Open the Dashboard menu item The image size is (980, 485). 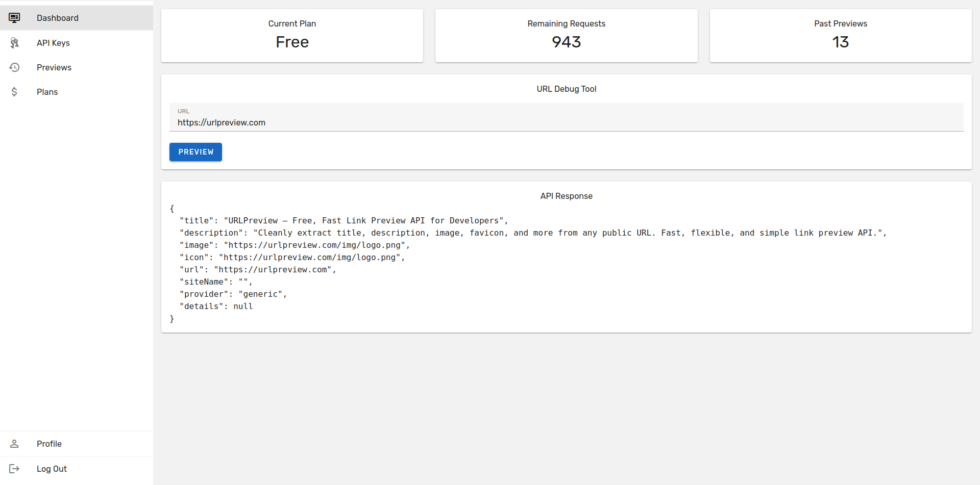[77, 18]
